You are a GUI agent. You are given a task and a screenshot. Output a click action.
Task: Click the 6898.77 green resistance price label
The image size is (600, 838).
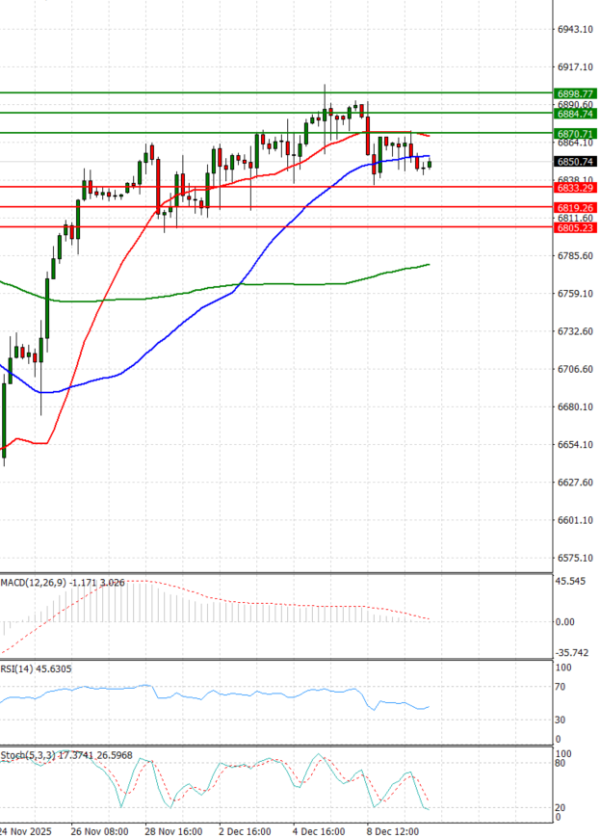574,93
